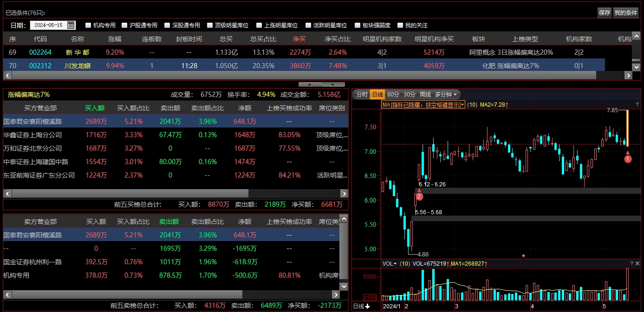Select buyer row 华鑫证券上海分公司

point(176,135)
